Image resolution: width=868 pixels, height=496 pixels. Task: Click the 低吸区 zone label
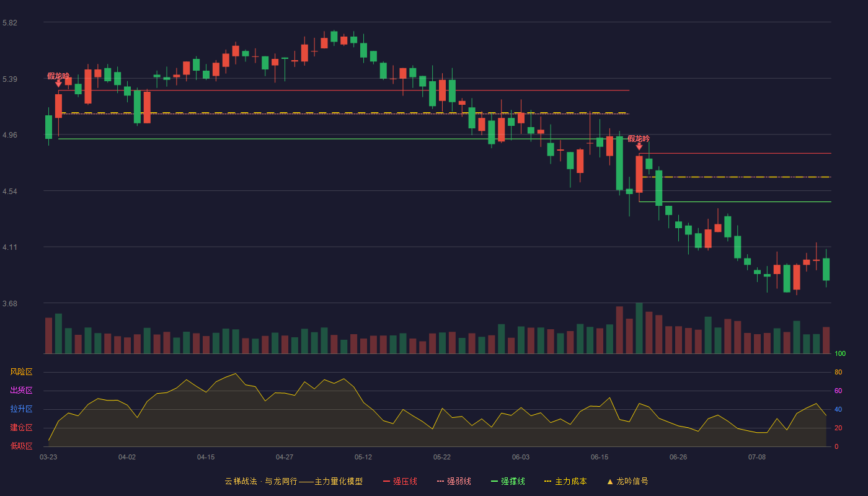pos(21,446)
